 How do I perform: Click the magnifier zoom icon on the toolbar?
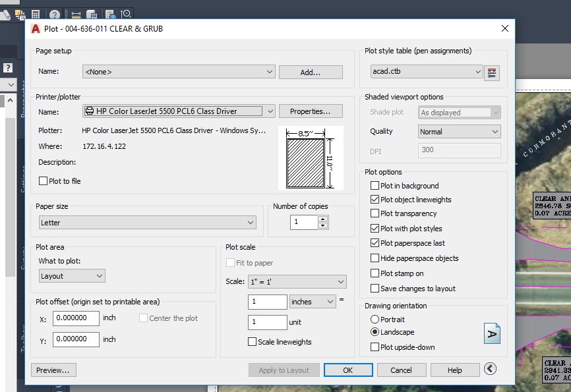tap(126, 14)
